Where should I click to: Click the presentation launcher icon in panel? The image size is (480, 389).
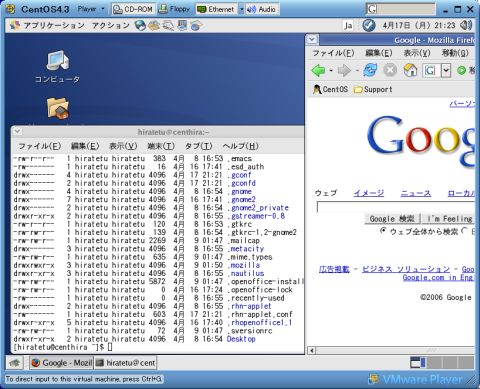coord(182,25)
